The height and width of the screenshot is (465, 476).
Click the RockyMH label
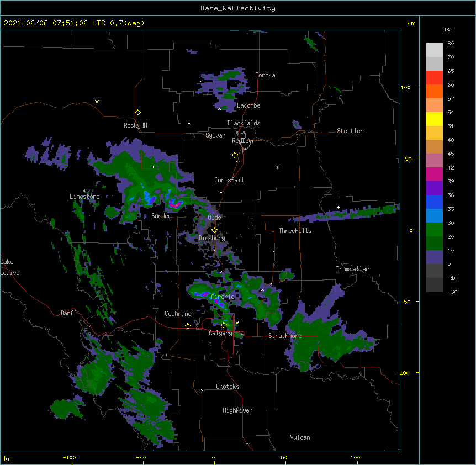(135, 125)
